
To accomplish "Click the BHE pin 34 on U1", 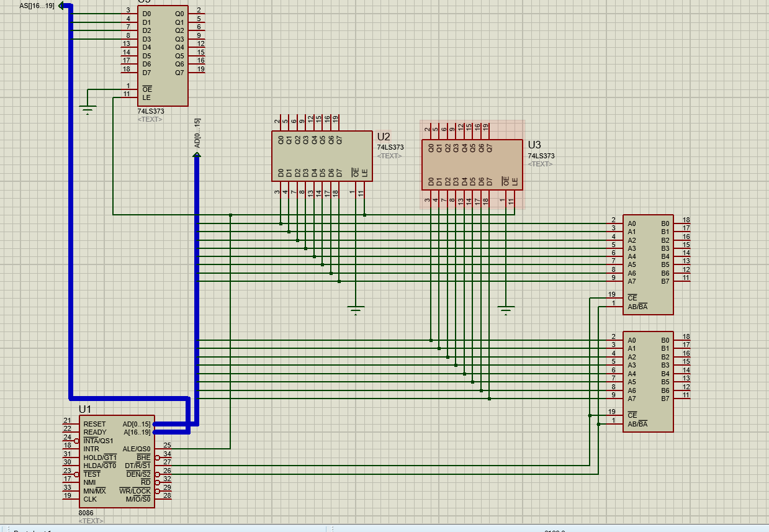I will tap(163, 457).
